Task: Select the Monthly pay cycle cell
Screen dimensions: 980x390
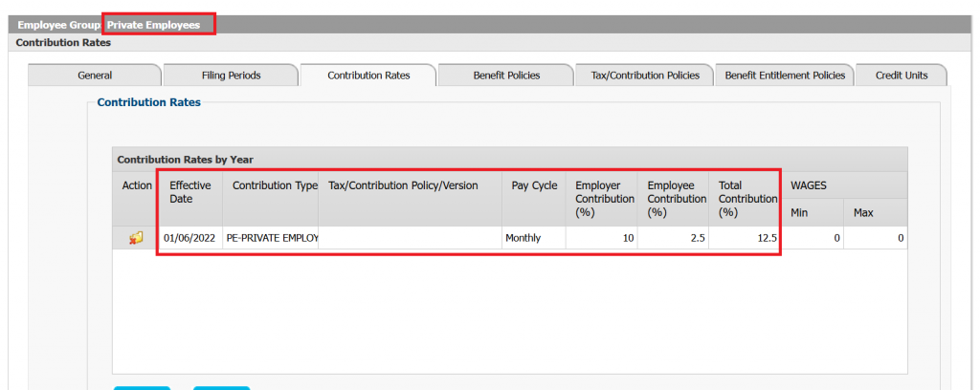Action: 523,238
